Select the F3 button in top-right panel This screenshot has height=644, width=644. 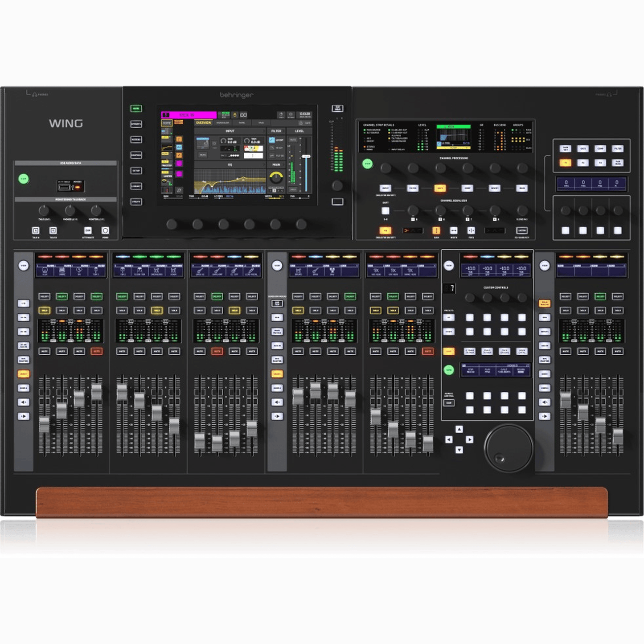pyautogui.click(x=600, y=163)
